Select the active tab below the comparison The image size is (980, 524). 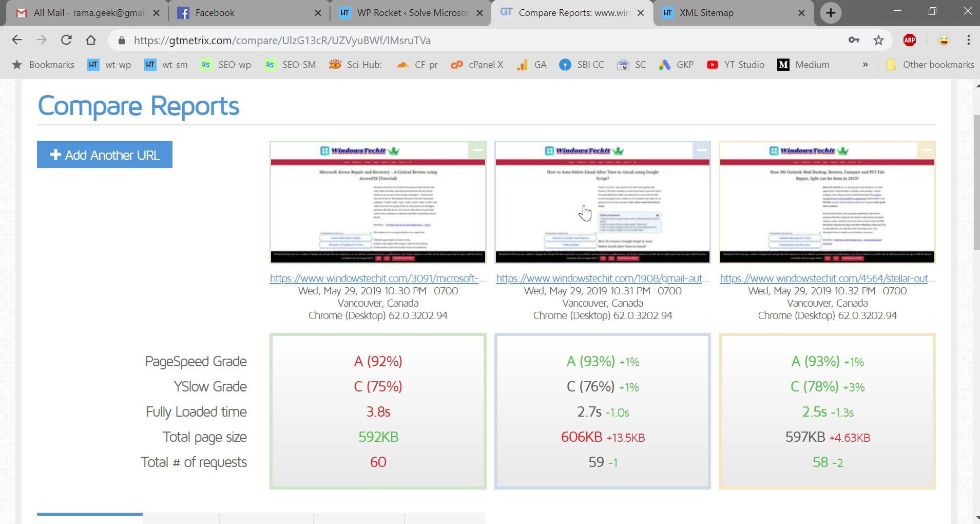pyautogui.click(x=90, y=518)
